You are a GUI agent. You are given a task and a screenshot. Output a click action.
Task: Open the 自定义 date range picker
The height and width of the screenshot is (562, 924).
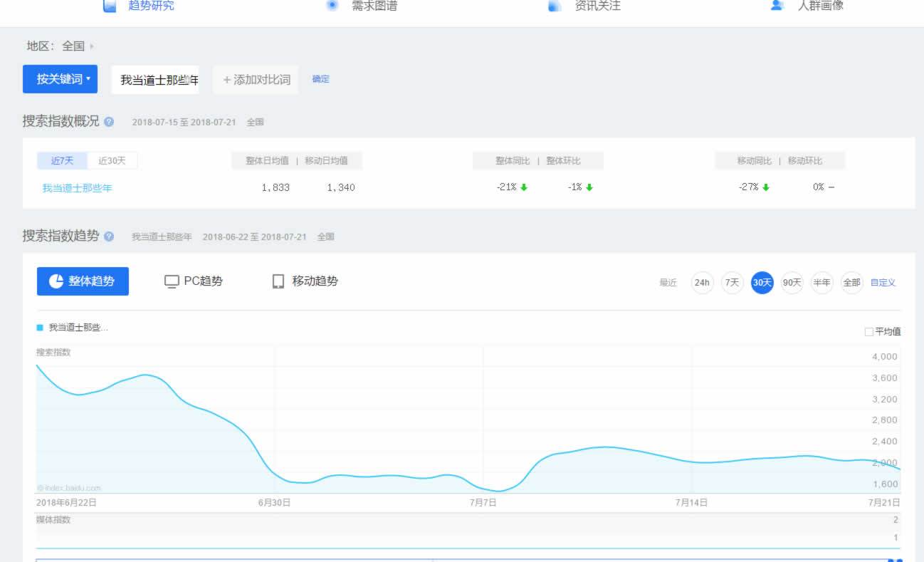click(883, 283)
